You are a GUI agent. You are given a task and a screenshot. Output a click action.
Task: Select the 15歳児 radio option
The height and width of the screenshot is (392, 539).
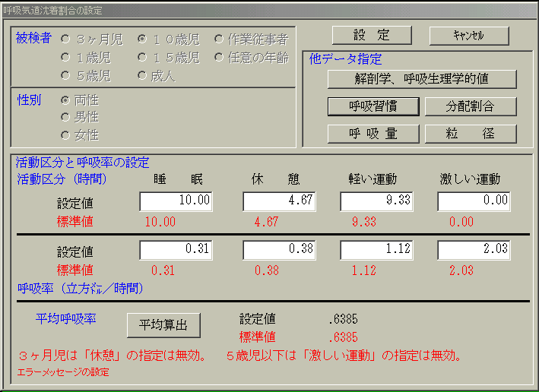(x=142, y=57)
